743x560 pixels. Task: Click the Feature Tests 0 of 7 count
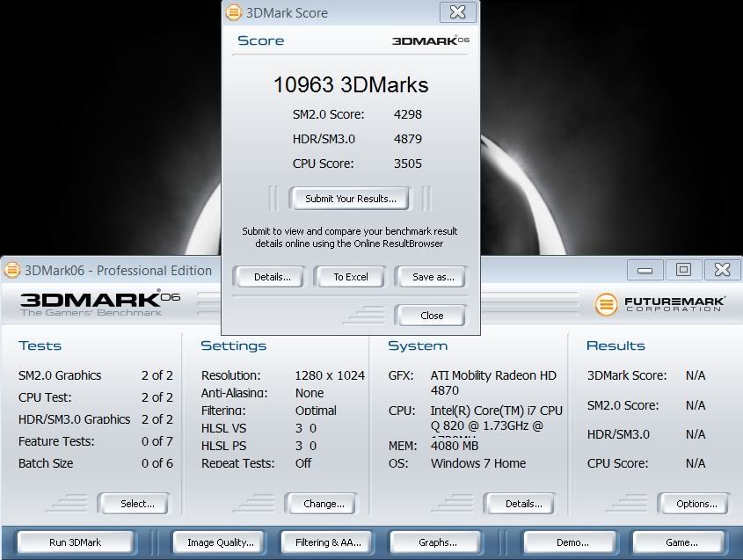click(x=157, y=441)
